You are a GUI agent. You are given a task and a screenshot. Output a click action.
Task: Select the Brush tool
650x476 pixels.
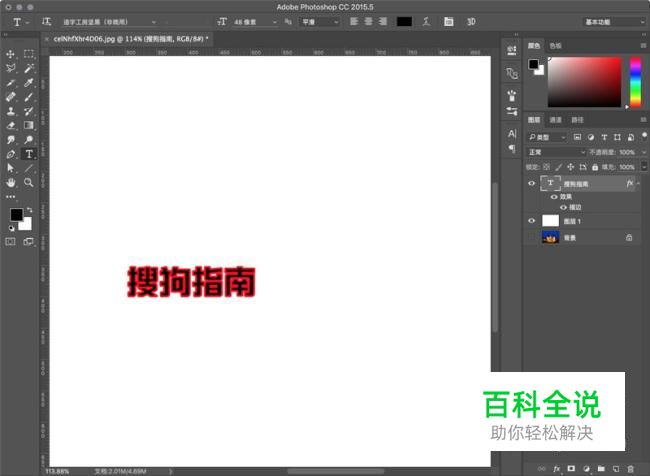(29, 97)
